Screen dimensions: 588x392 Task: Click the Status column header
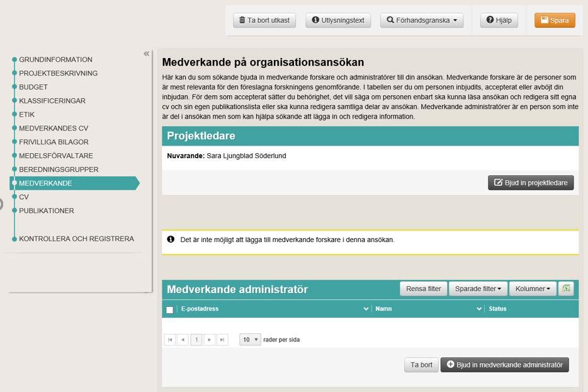(497, 309)
